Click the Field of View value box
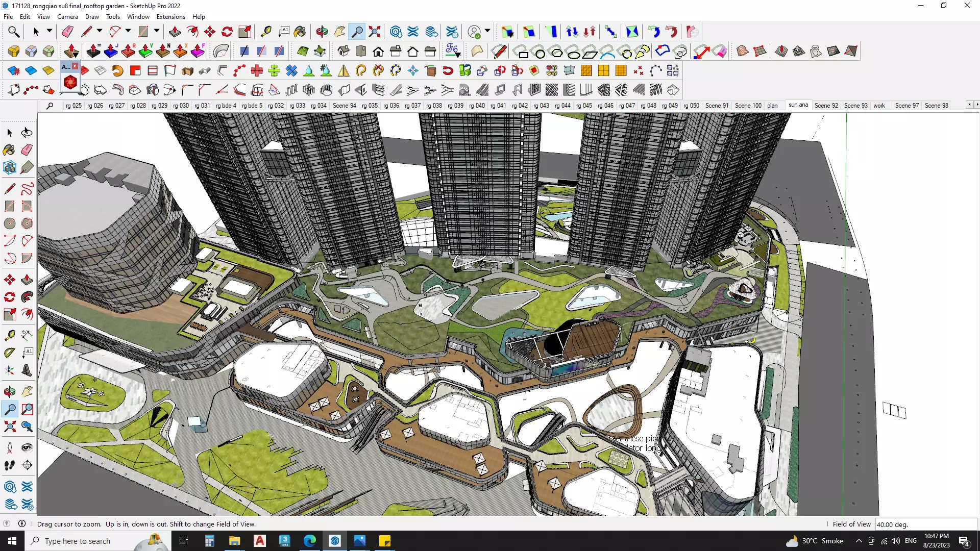The image size is (980, 551). (925, 524)
